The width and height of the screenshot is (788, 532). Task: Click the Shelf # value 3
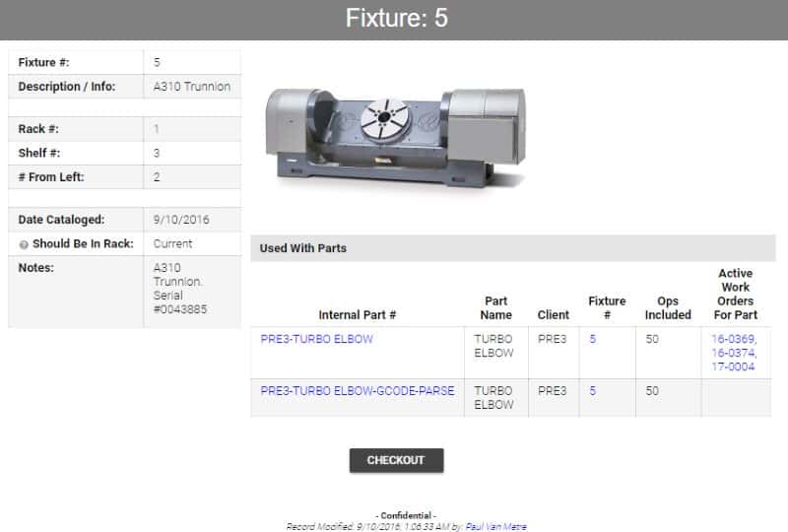[157, 153]
